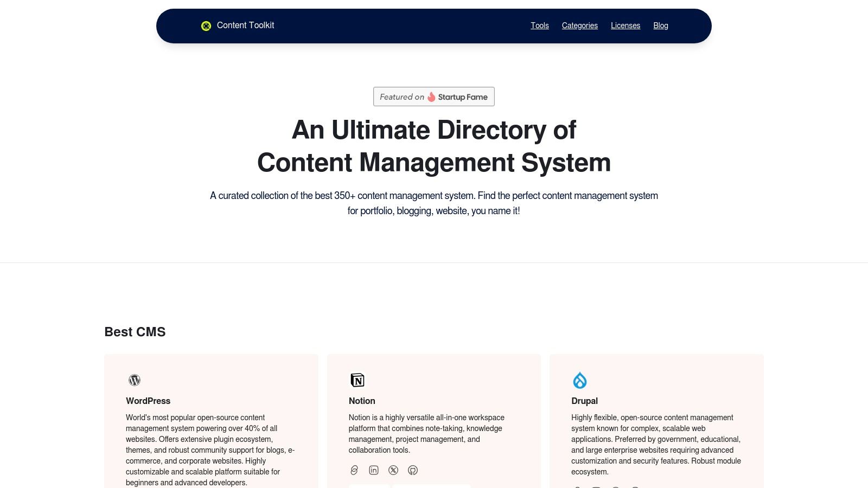Click the Notion description paragraph

tap(426, 434)
